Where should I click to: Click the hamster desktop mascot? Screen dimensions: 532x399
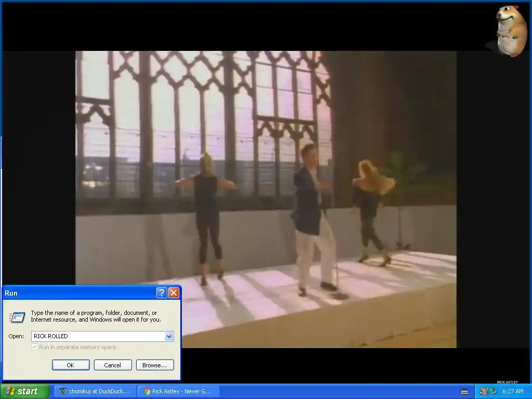pos(511,31)
